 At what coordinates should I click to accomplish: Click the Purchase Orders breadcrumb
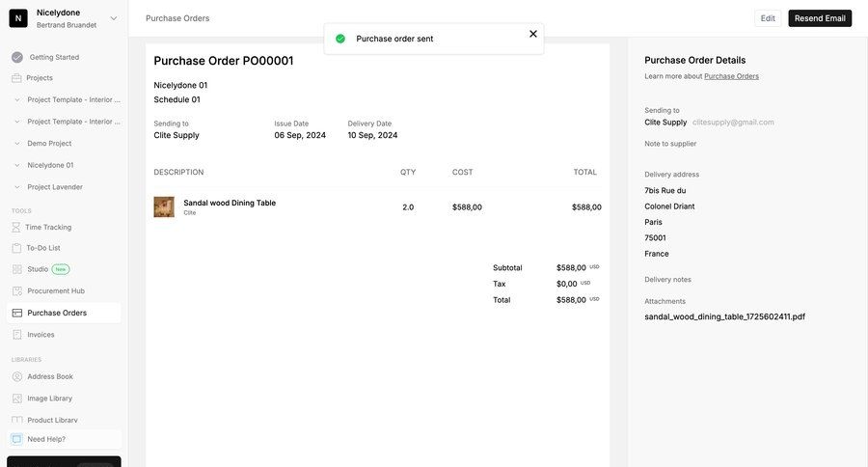[x=177, y=18]
